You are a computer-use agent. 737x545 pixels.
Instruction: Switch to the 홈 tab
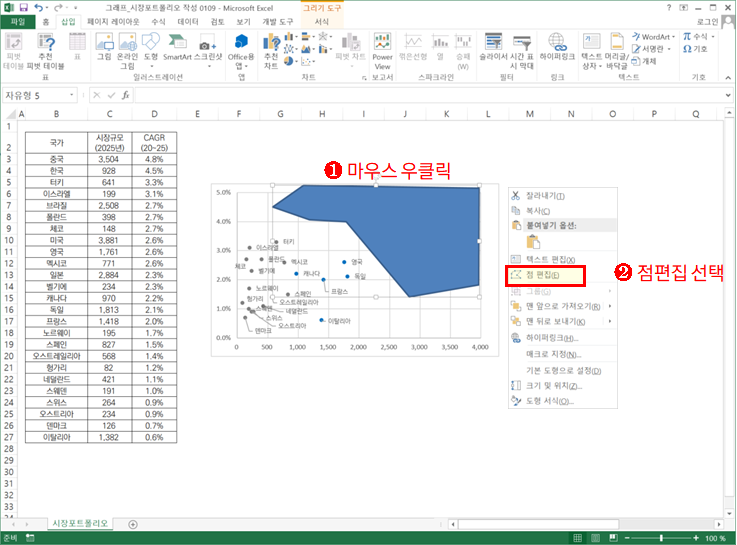[46, 22]
